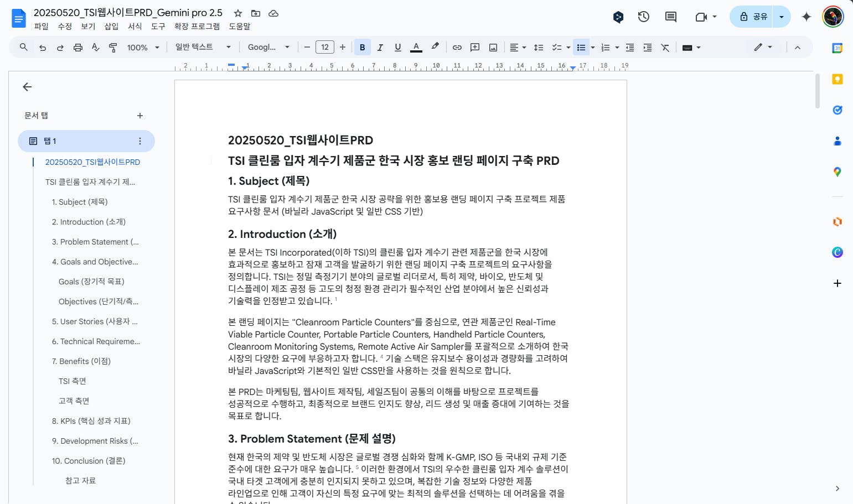Image resolution: width=853 pixels, height=504 pixels.
Task: Decrease indent
Action: point(630,48)
